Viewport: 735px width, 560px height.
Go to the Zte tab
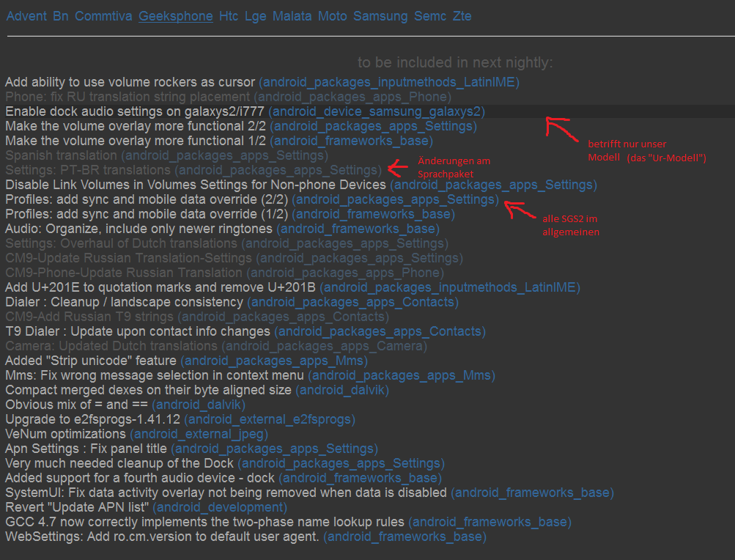pos(462,16)
